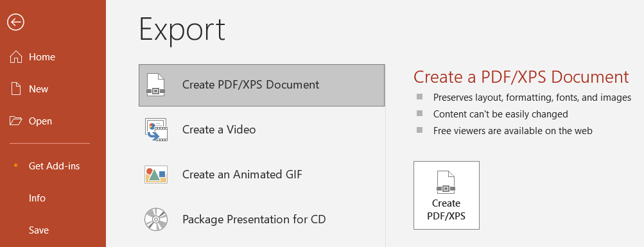This screenshot has height=247, width=644.
Task: Click 'Free viewers are available on the web'
Action: 513,131
